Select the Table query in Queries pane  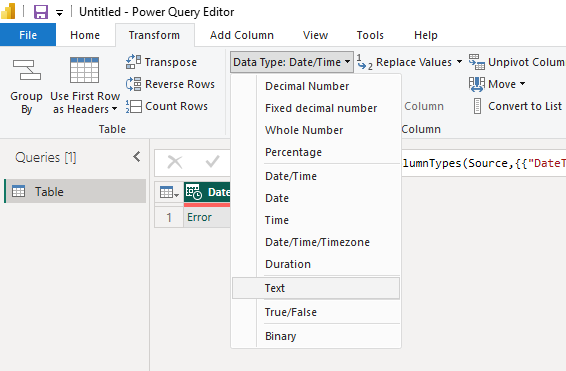click(x=75, y=191)
